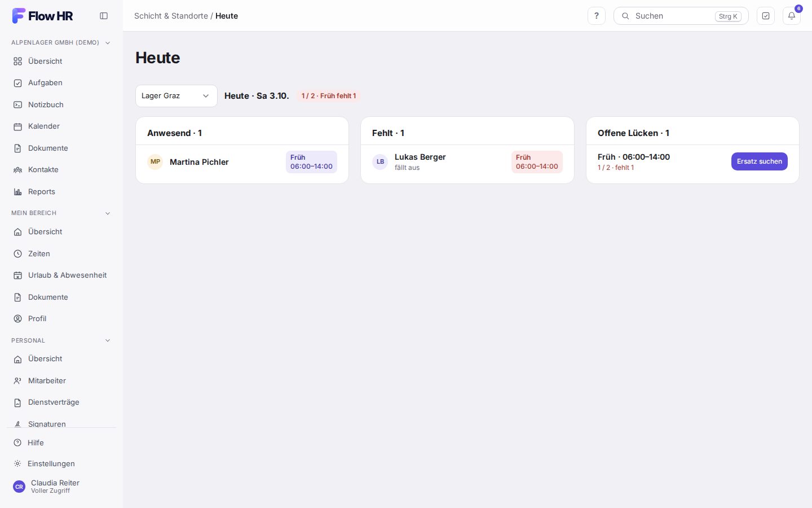Open the Lager Graz location dropdown
Image resolution: width=812 pixels, height=508 pixels.
tap(176, 96)
